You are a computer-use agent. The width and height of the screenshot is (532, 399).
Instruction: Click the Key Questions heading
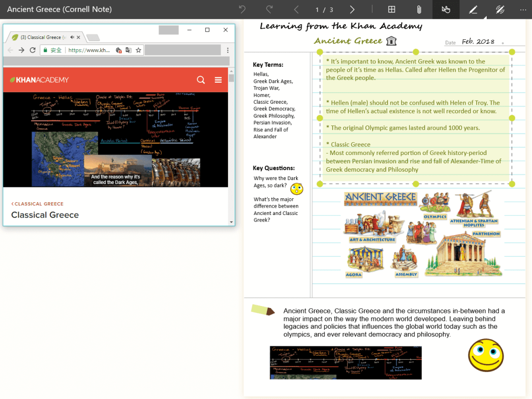click(273, 168)
